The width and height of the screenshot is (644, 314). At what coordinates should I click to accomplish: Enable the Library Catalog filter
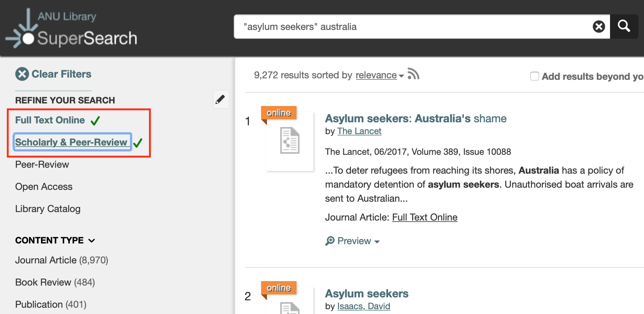[x=48, y=209]
